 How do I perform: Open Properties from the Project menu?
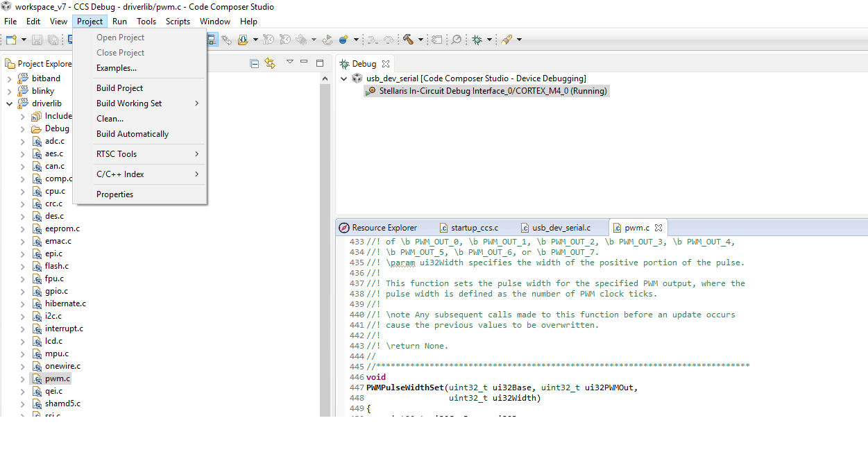[139, 194]
